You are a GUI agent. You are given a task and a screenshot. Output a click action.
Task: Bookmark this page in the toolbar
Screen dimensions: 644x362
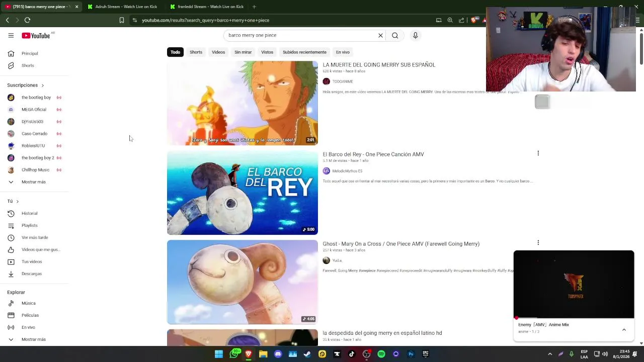pos(121,20)
